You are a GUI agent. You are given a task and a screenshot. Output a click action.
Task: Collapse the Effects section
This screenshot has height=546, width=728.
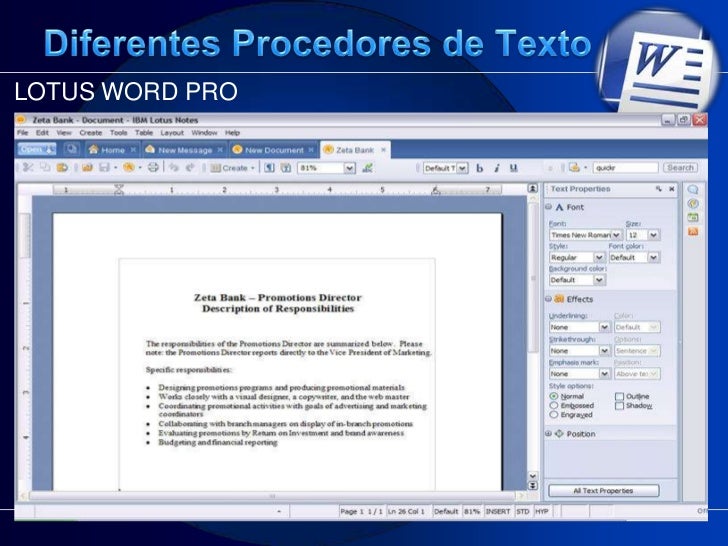[x=548, y=299]
